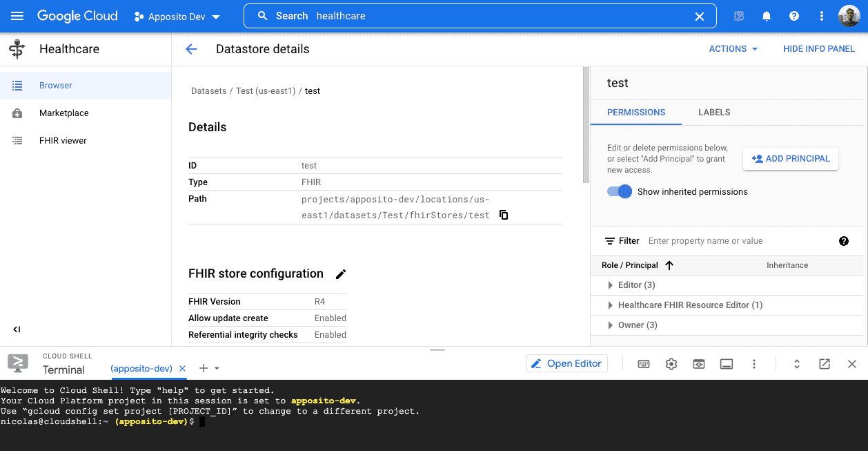Edit FHIR store configuration with pencil icon
The image size is (868, 451).
click(341, 274)
